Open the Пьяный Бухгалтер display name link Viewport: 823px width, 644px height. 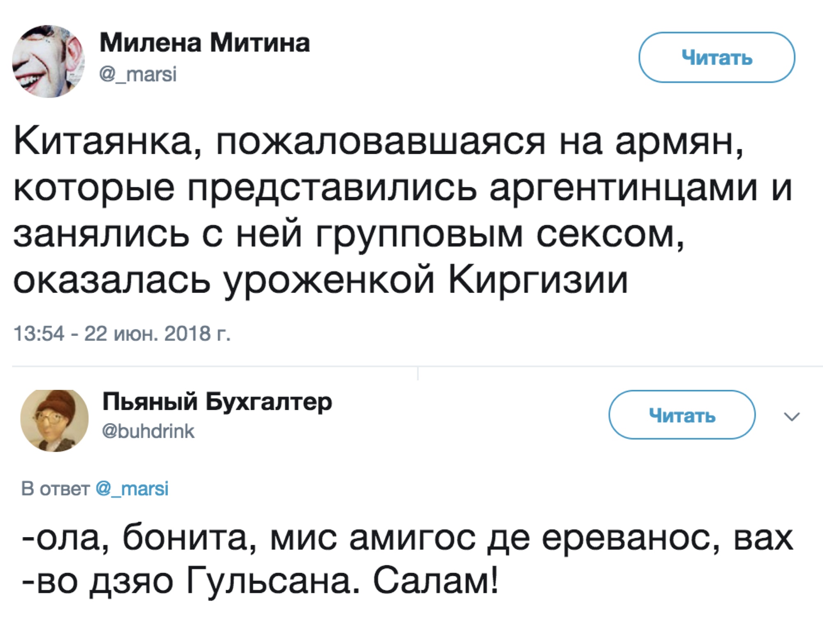point(217,402)
